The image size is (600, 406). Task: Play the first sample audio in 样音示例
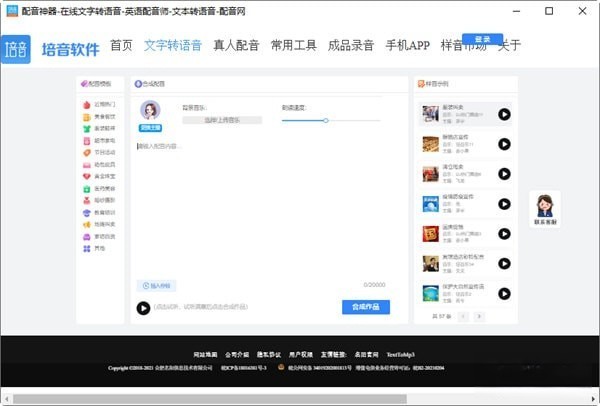click(503, 115)
